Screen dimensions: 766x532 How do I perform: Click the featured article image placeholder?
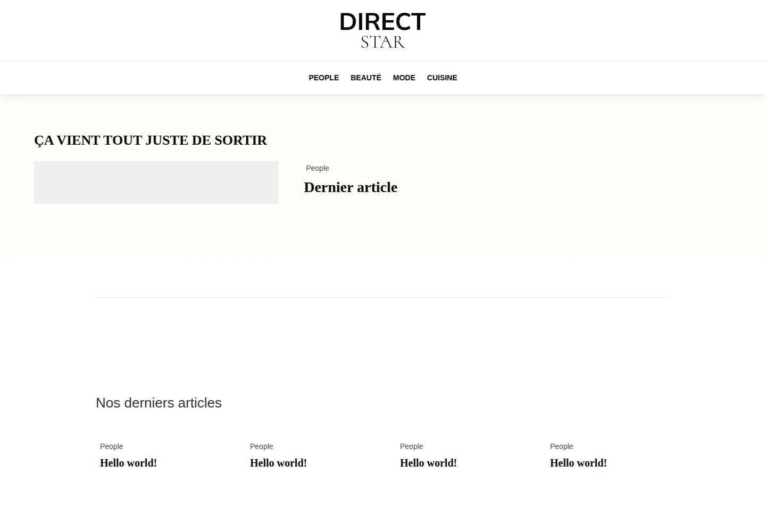(156, 182)
